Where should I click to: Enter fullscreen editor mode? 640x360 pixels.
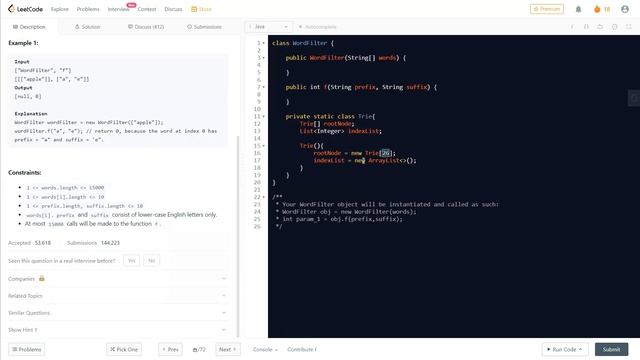point(629,27)
